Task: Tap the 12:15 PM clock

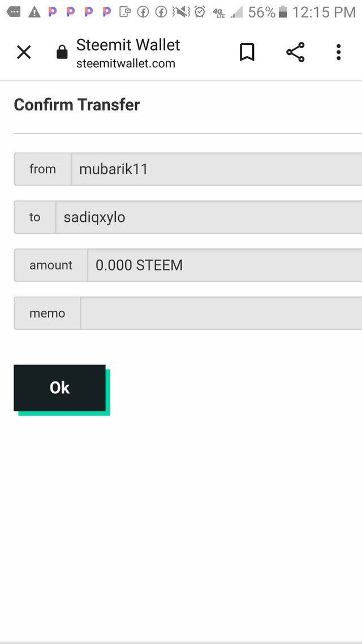Action: coord(324,12)
